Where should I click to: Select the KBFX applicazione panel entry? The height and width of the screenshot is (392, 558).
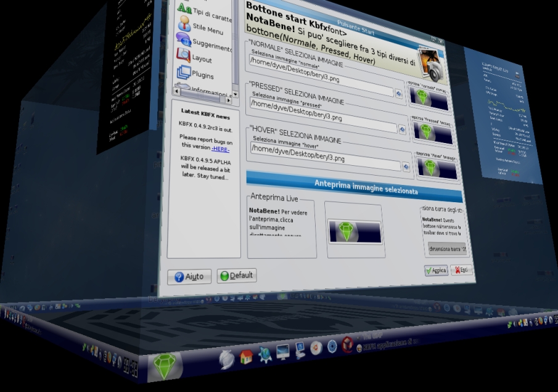(388, 344)
